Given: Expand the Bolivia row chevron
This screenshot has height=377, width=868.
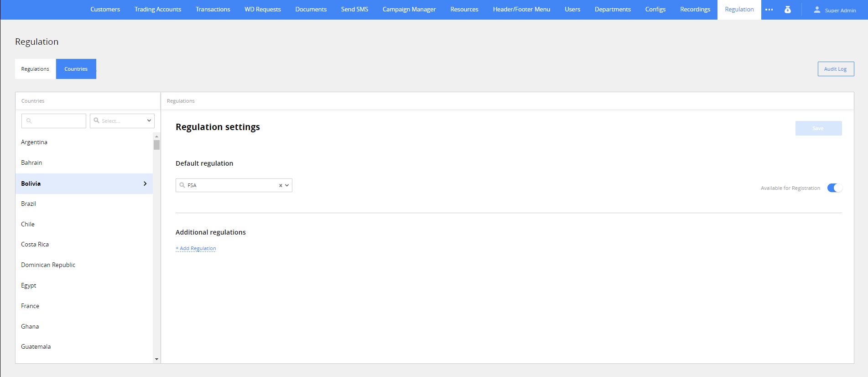Looking at the screenshot, I should (x=145, y=183).
